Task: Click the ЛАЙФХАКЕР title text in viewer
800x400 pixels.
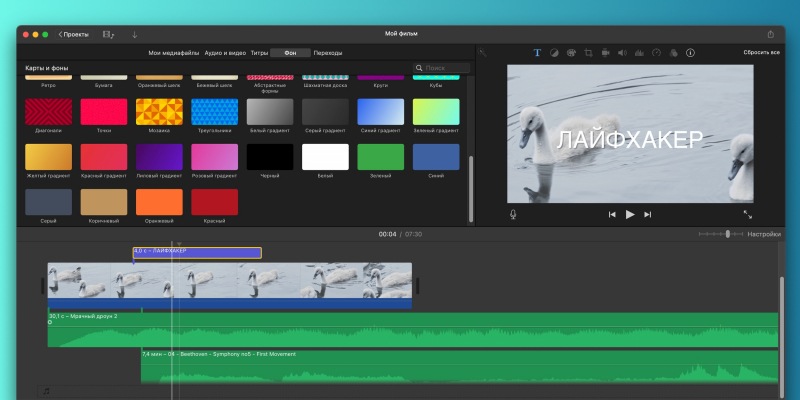Action: tap(630, 140)
